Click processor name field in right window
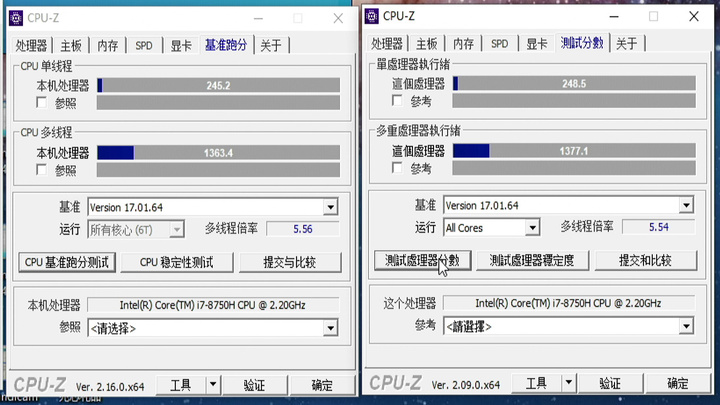The image size is (720, 405). 568,303
